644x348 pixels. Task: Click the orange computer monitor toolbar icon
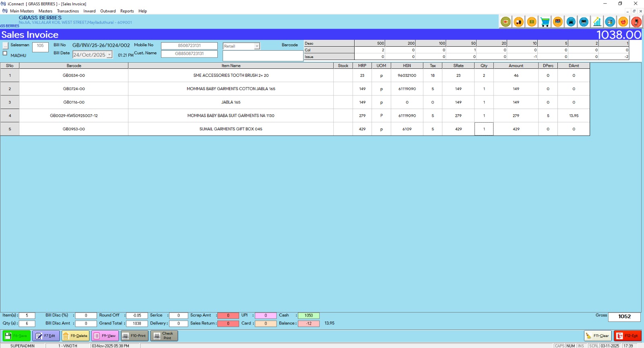558,22
